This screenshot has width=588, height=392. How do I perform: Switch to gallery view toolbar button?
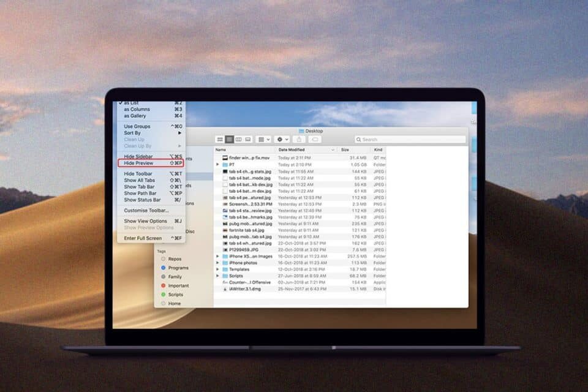tap(247, 140)
